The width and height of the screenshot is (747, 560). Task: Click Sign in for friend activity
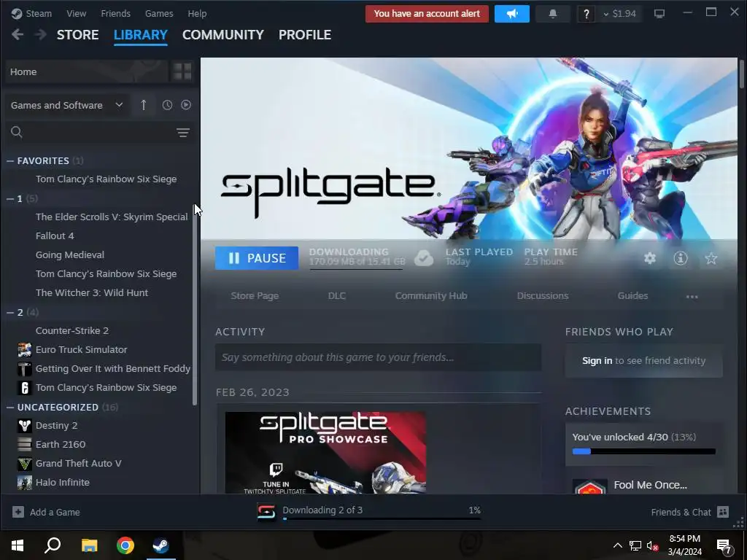click(597, 360)
